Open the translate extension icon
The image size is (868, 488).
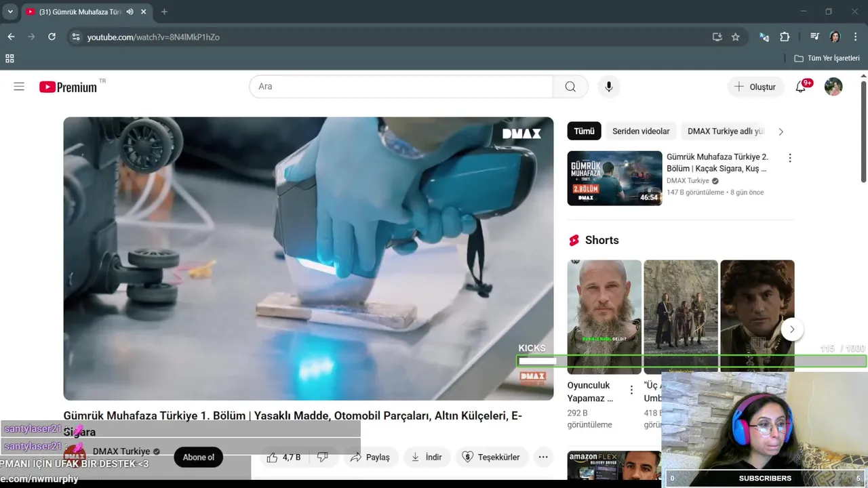click(x=764, y=37)
